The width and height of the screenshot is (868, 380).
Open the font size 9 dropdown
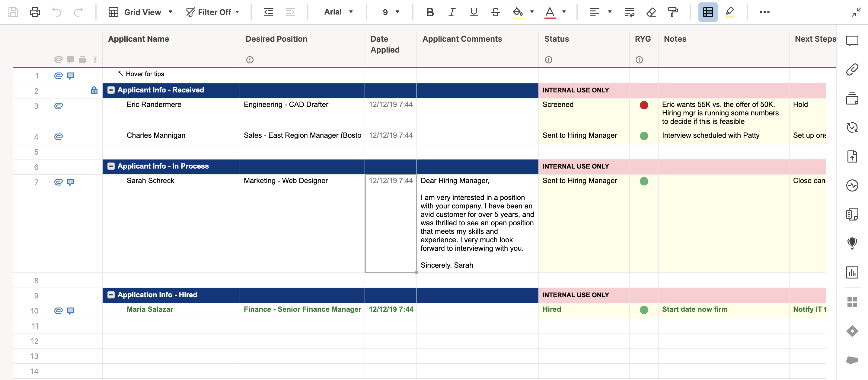(x=391, y=12)
